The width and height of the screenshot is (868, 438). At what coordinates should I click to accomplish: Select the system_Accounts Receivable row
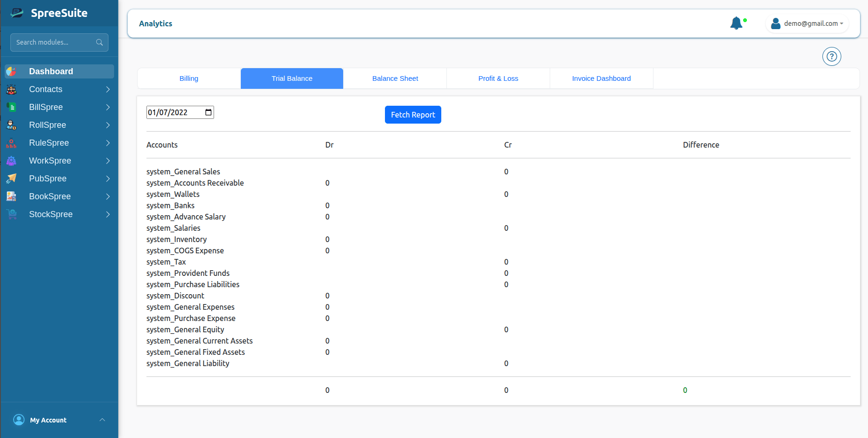coord(195,183)
